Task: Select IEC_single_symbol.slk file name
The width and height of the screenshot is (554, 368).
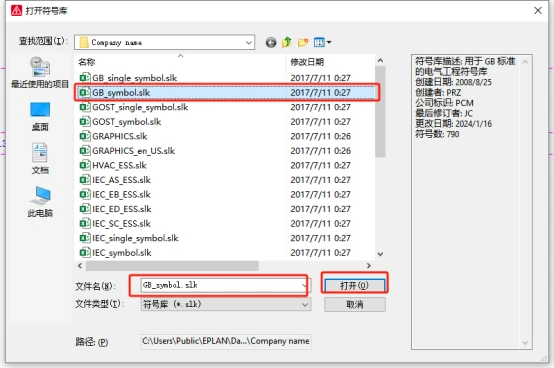Action: (135, 238)
